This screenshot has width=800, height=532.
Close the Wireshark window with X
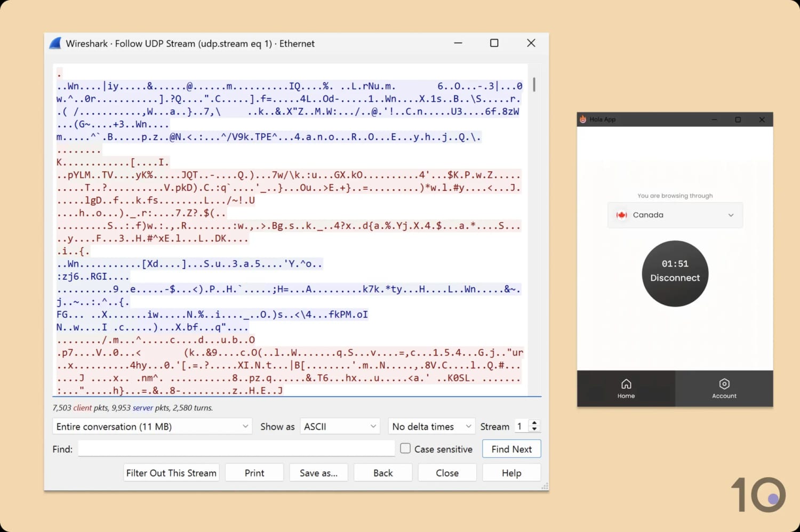pos(531,43)
